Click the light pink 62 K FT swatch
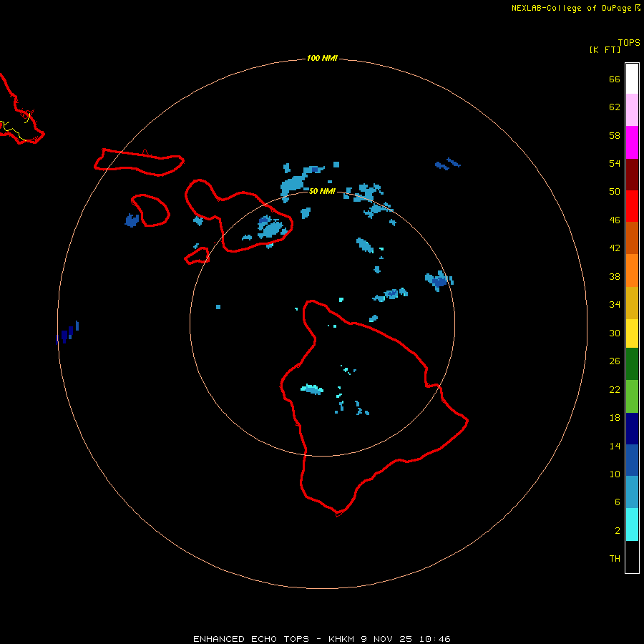644x644 pixels. click(632, 110)
